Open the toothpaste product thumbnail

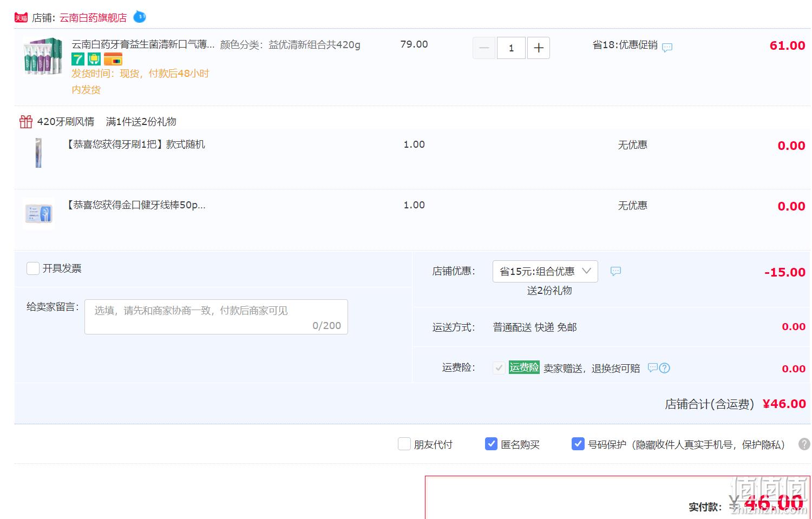pyautogui.click(x=43, y=56)
